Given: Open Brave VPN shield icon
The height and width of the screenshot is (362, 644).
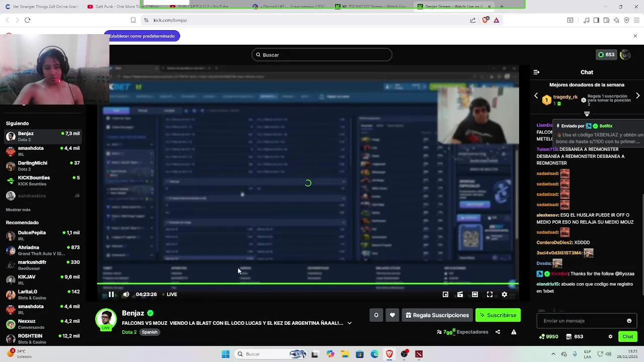Looking at the screenshot, I should coord(627,20).
